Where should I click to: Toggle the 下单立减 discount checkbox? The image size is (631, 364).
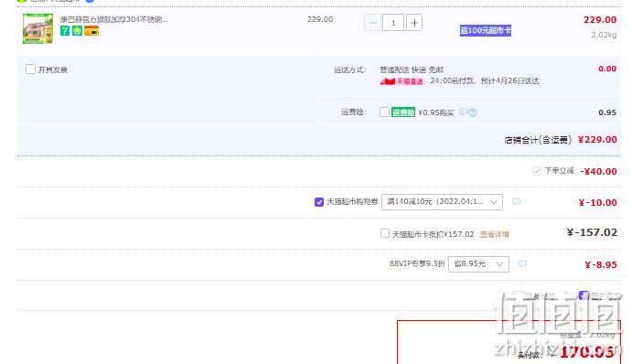point(537,171)
